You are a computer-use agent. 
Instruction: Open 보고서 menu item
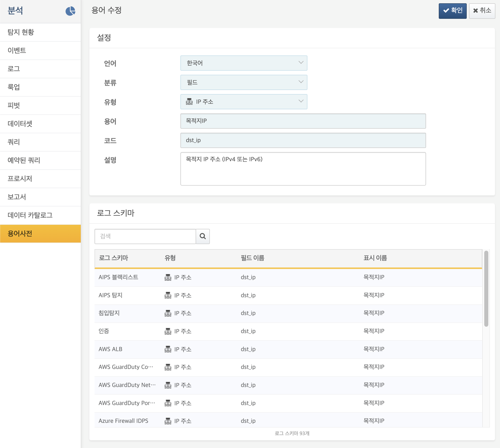[x=40, y=197]
